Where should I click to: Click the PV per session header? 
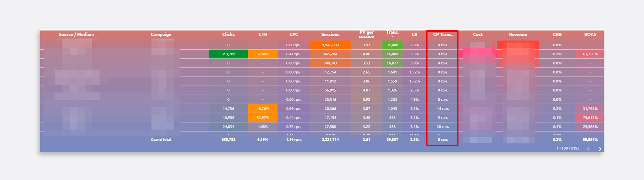point(366,35)
